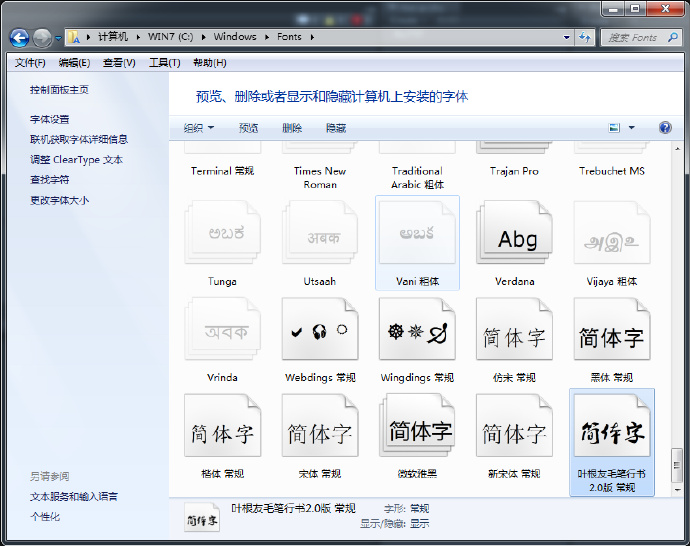Click the Times New Roman font label
Screen dimensions: 690x546
tap(320, 178)
